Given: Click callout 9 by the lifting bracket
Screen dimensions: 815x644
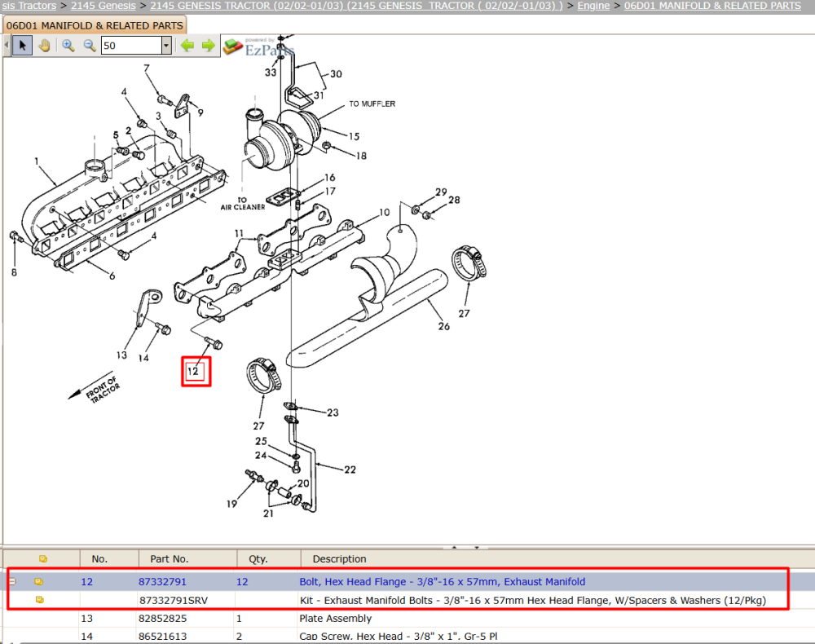Looking at the screenshot, I should click(x=200, y=112).
